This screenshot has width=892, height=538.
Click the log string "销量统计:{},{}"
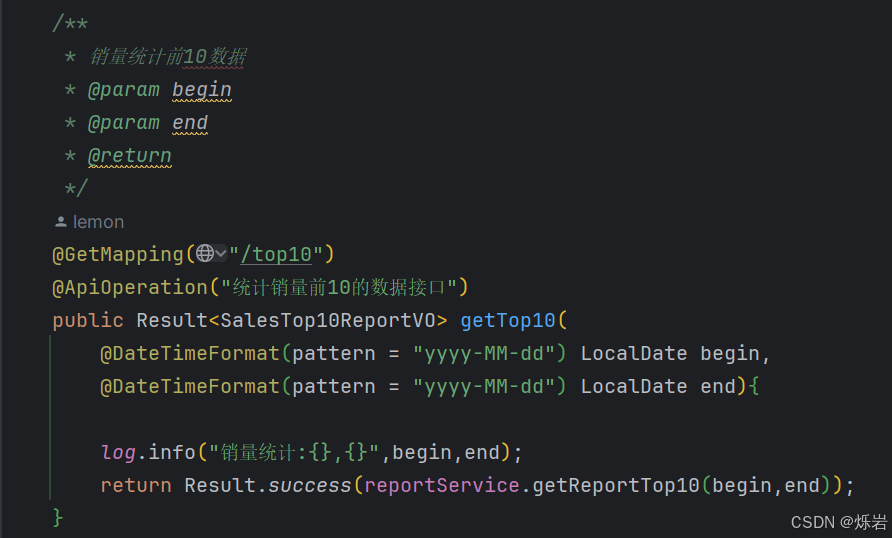tap(294, 452)
